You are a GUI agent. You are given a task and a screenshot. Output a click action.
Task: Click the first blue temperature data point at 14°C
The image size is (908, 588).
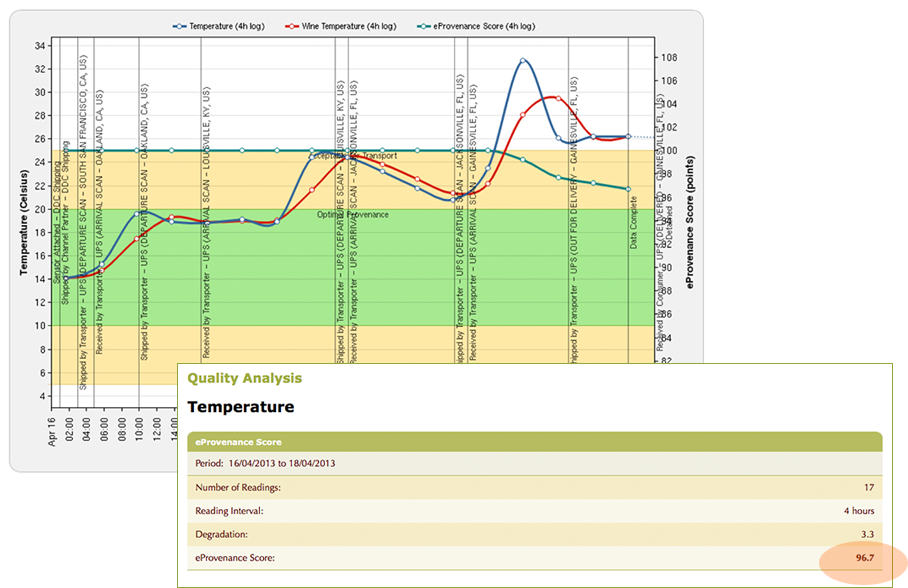[x=66, y=279]
